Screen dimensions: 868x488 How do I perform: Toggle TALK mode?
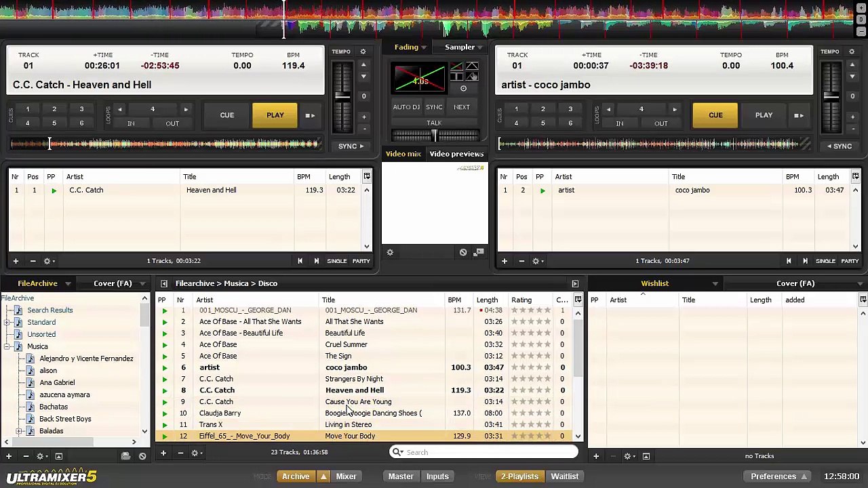pos(434,123)
